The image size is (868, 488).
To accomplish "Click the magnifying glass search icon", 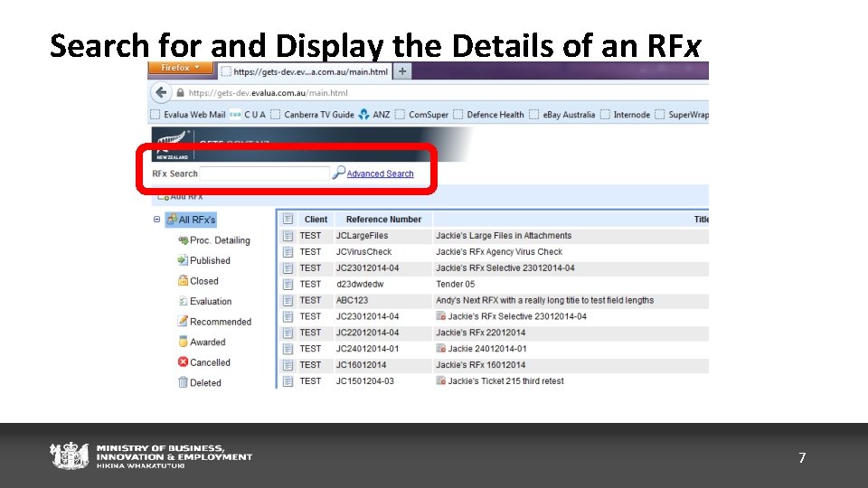I will [338, 173].
